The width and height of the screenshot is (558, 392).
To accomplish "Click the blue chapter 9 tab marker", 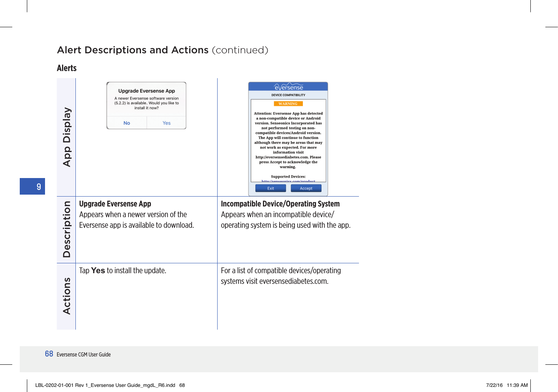I will click(x=32, y=186).
